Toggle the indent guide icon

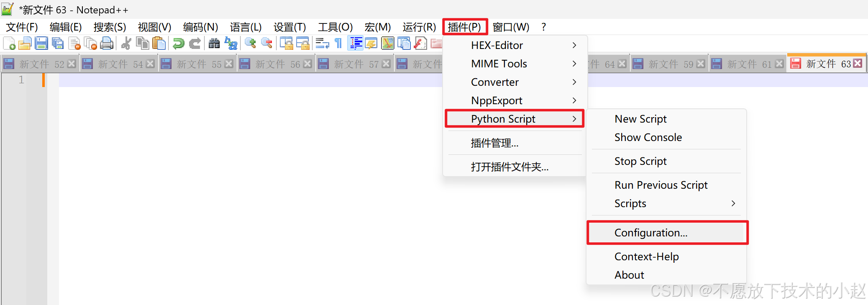coord(356,44)
